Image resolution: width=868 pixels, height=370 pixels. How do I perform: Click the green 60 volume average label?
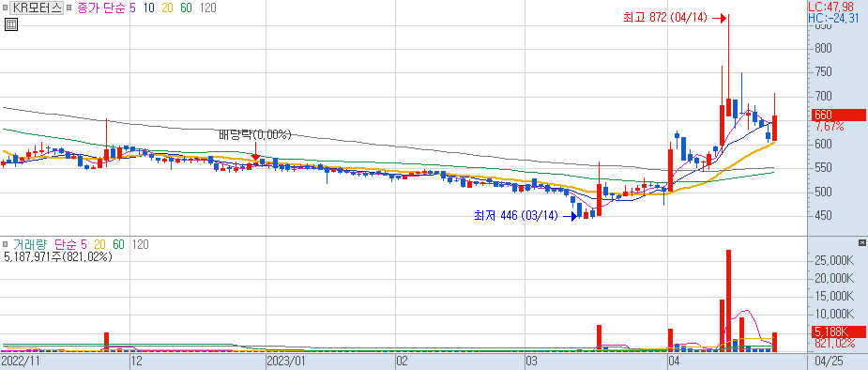point(118,244)
